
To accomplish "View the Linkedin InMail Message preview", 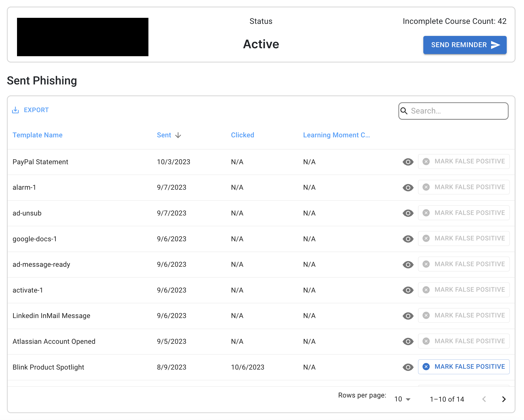I will [408, 316].
